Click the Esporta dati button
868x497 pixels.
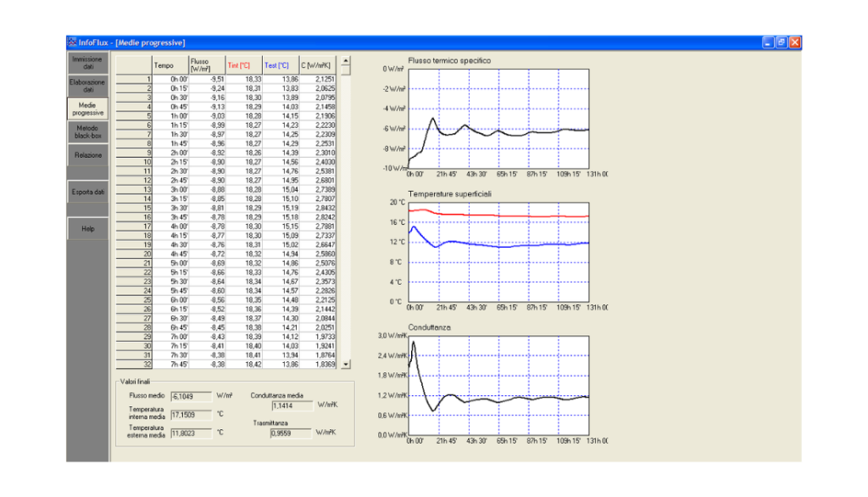pos(87,192)
